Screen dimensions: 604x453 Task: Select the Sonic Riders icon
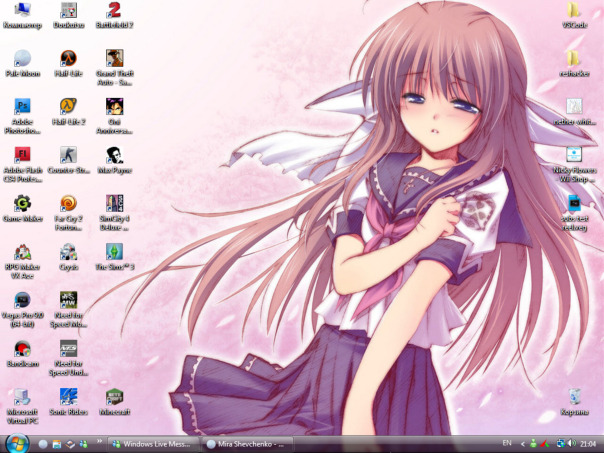click(68, 396)
